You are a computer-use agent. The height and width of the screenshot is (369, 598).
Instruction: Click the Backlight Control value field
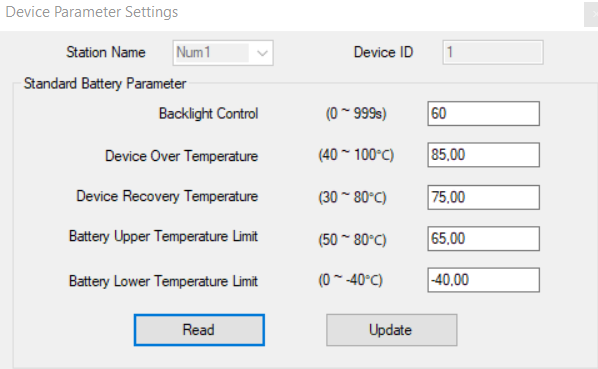coord(483,114)
